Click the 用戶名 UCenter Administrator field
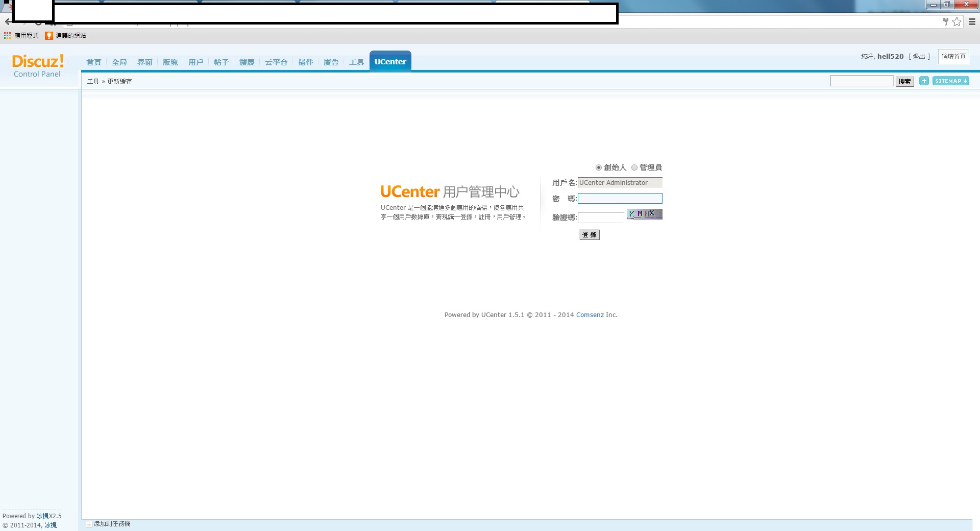This screenshot has width=980, height=531. [x=620, y=183]
